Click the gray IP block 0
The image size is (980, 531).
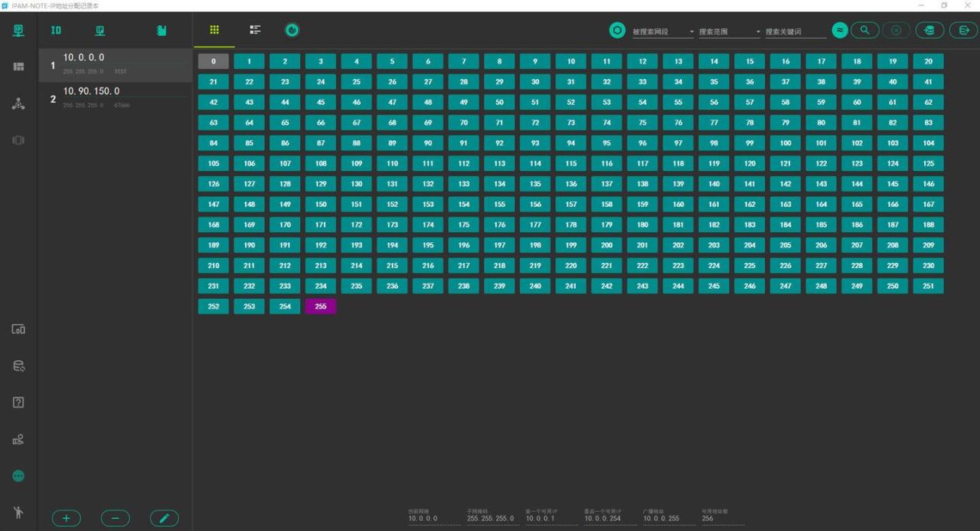click(x=213, y=61)
